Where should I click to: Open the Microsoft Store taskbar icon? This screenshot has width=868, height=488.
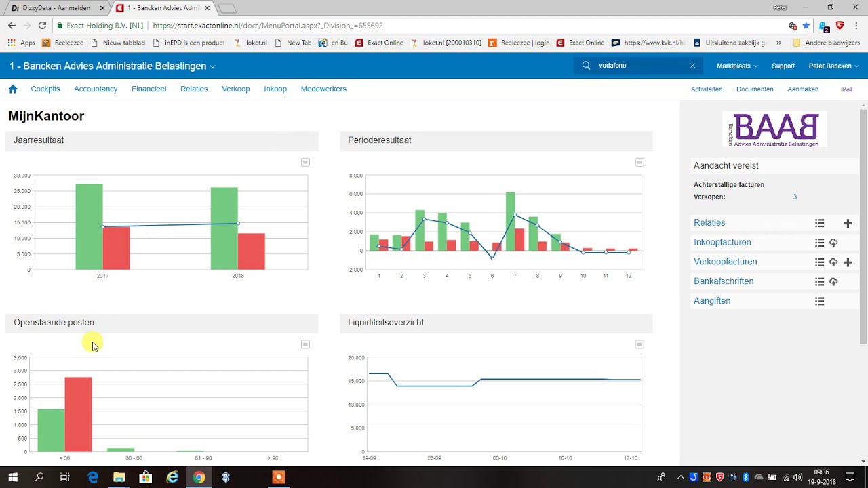point(145,477)
